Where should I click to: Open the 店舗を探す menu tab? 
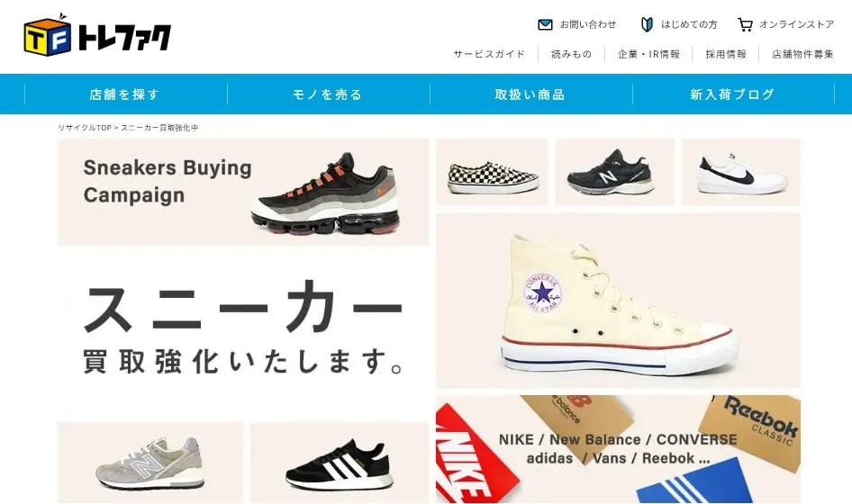(x=125, y=94)
